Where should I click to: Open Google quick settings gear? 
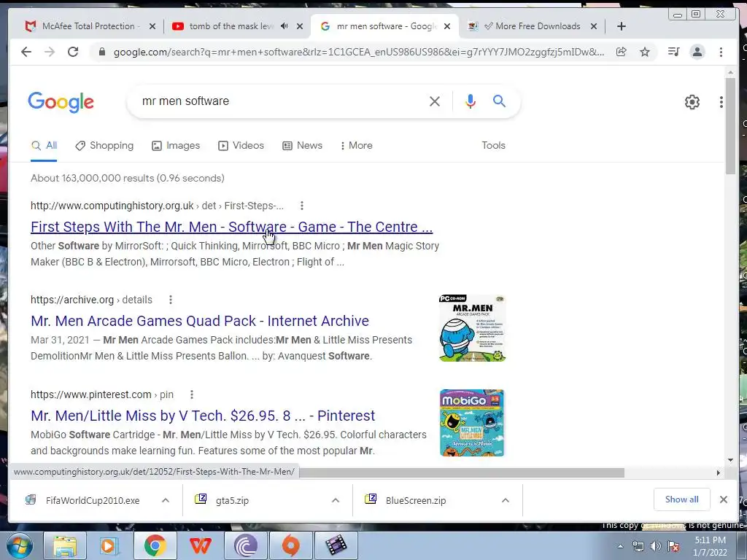pos(692,102)
